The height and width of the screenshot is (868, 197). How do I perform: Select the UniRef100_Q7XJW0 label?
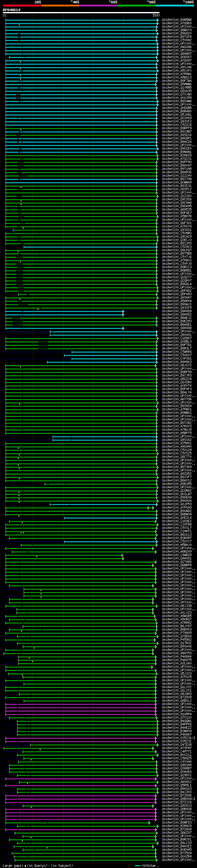176,94
